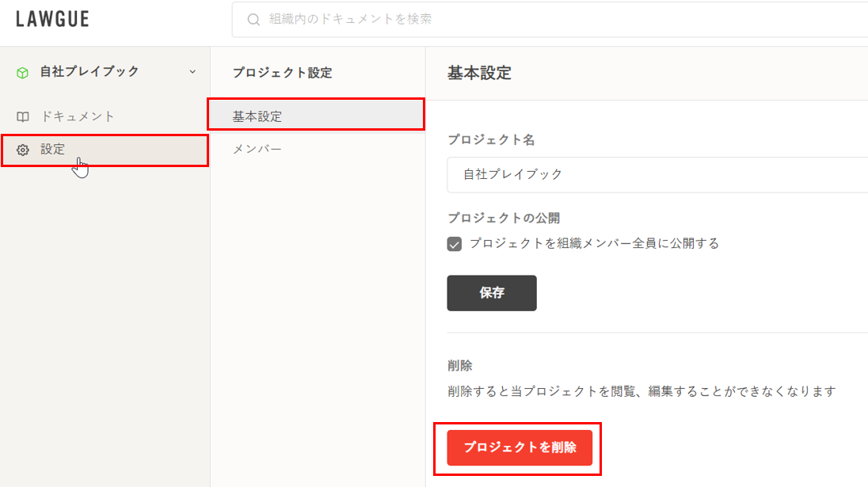Open ドキュメント in the left sidebar

point(78,116)
